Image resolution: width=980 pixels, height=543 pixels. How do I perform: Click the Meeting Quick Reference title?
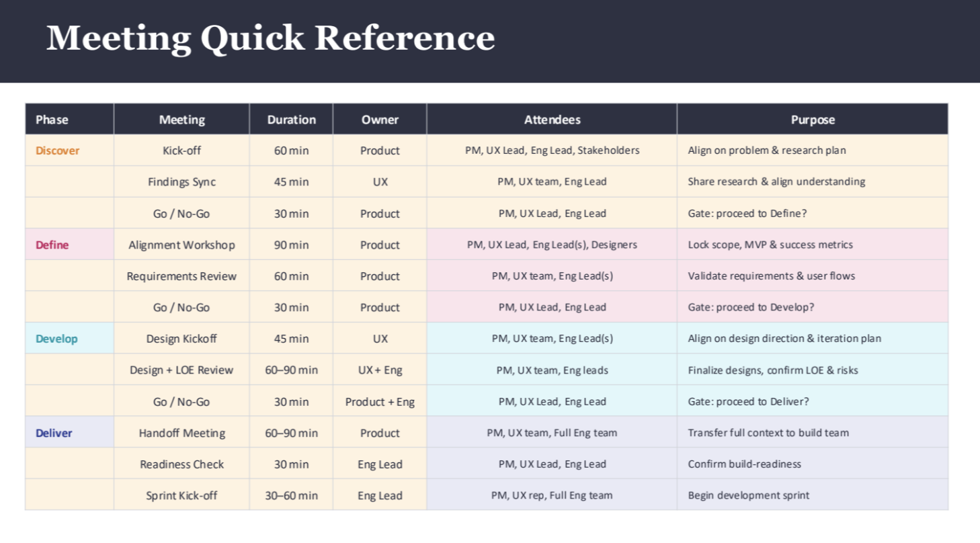(x=269, y=38)
